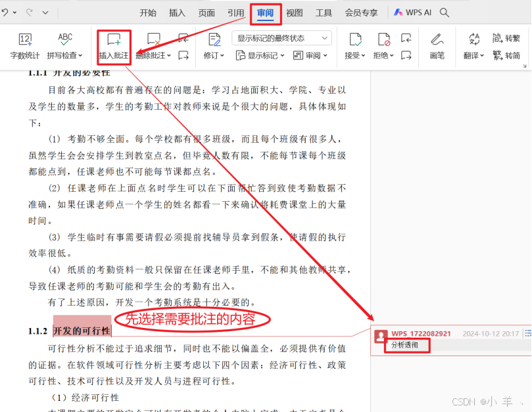Click 繁转简 convert to simplified
The image size is (532, 412).
(506, 55)
